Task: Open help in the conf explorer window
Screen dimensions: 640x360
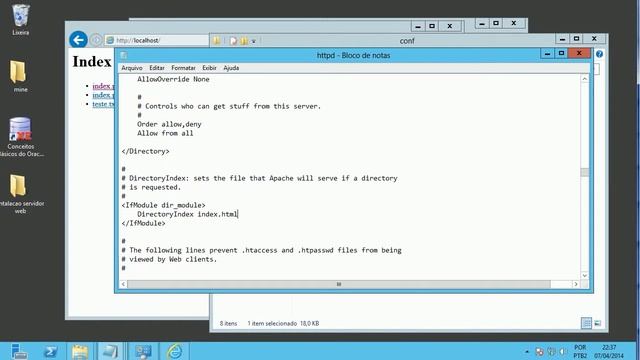Action: (x=599, y=54)
